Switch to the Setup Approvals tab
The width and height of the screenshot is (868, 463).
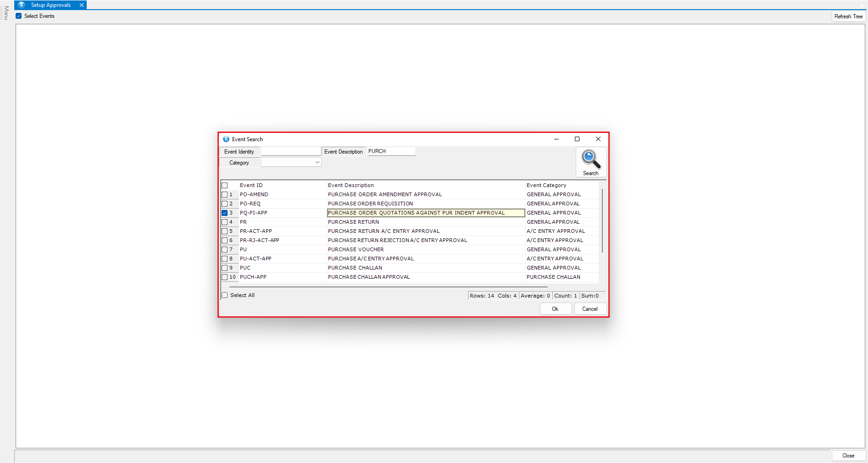click(50, 5)
